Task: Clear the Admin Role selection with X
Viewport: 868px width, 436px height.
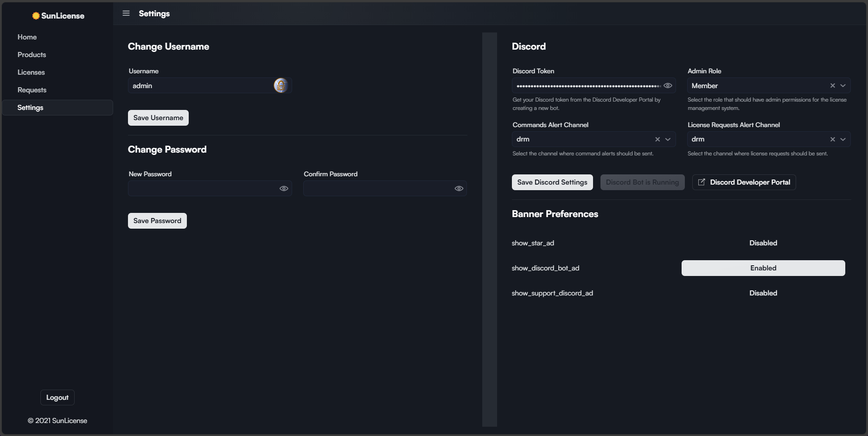Action: pyautogui.click(x=832, y=86)
